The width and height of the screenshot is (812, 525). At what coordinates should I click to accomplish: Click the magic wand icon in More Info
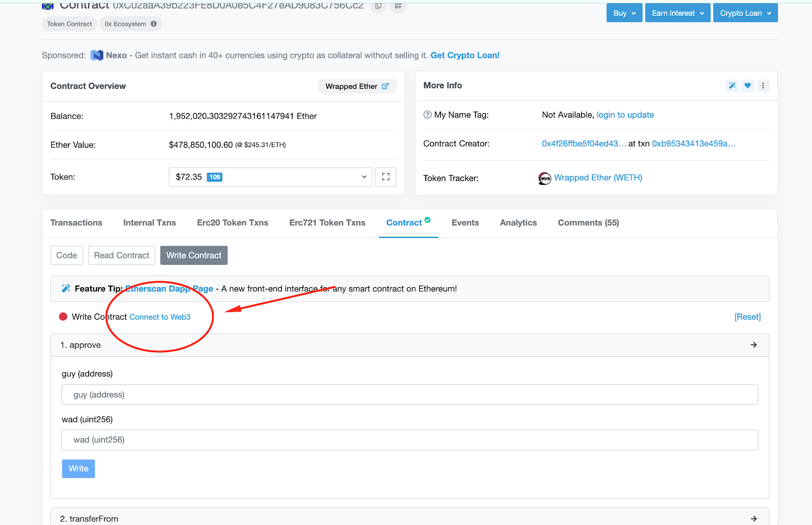click(x=732, y=86)
